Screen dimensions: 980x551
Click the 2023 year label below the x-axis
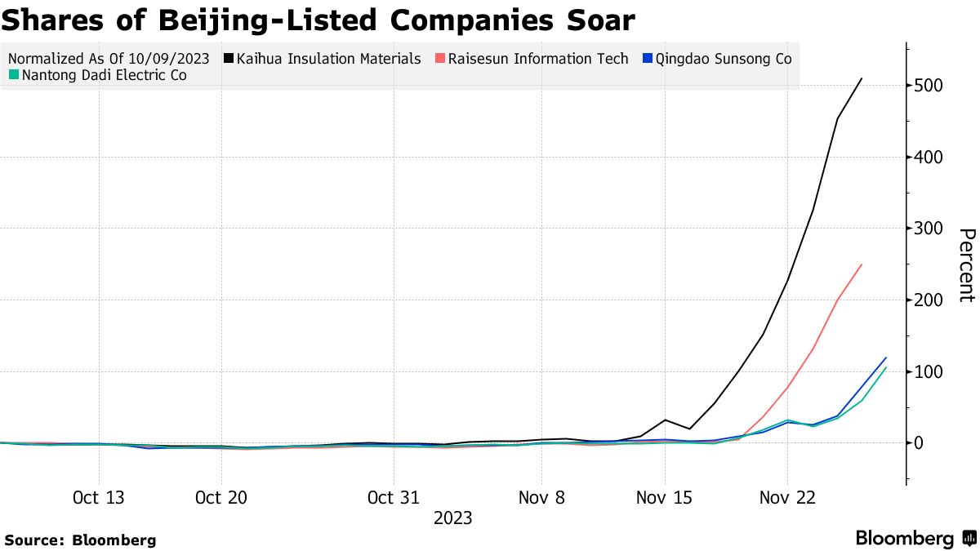tap(452, 518)
